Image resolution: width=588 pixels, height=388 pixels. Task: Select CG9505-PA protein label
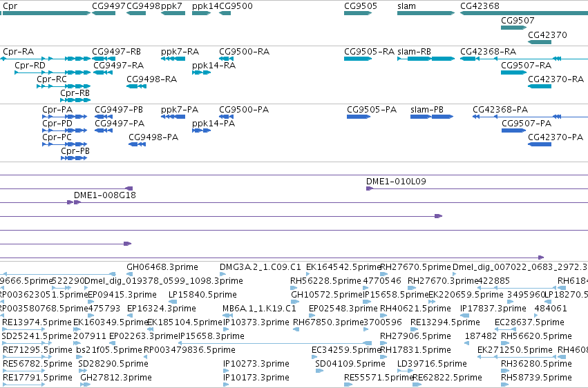372,110
